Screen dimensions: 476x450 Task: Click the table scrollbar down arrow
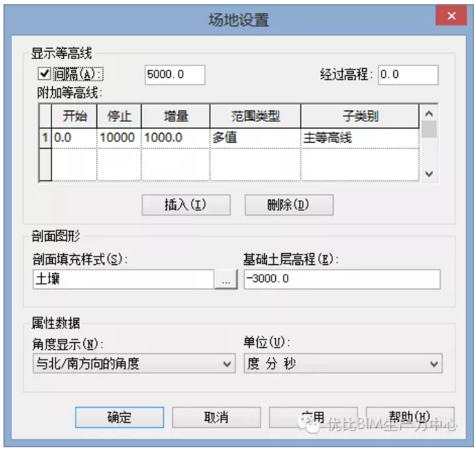pos(429,174)
